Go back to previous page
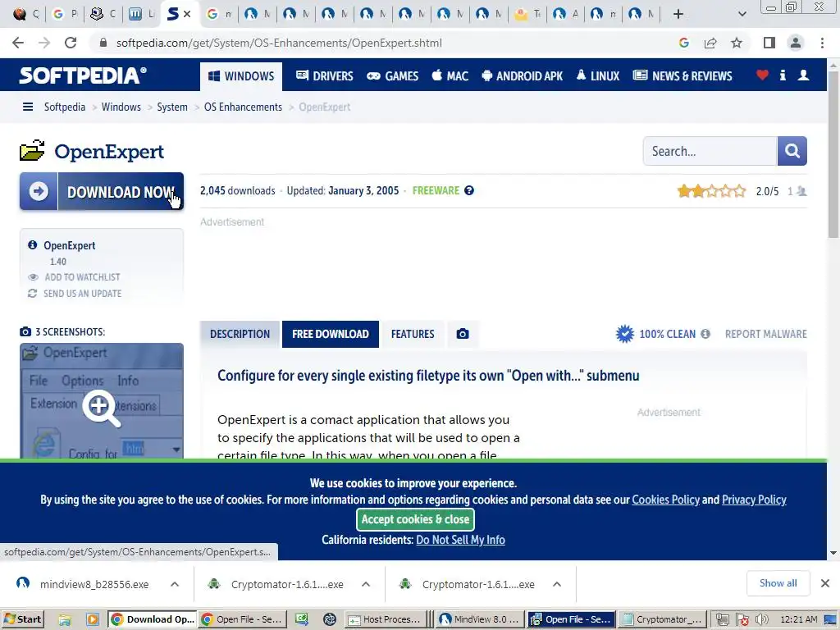840x630 pixels. 18,43
